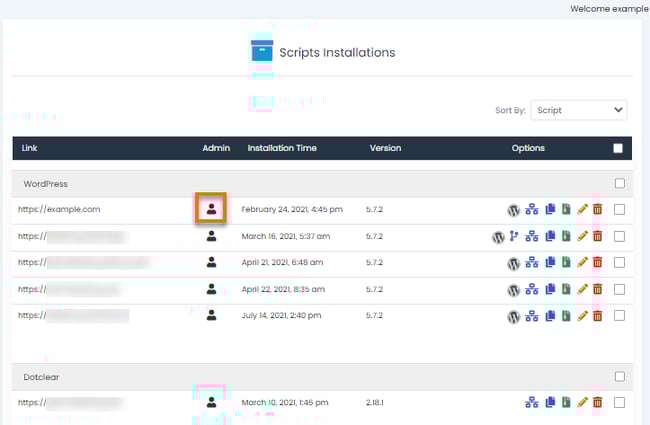The image size is (650, 425).
Task: Click the branch icon in March 16 row
Action: point(515,237)
